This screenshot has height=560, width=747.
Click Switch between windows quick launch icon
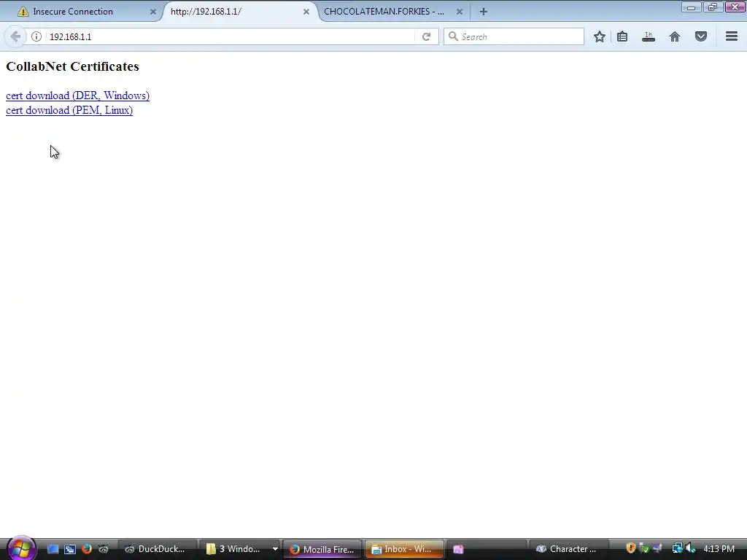[69, 549]
